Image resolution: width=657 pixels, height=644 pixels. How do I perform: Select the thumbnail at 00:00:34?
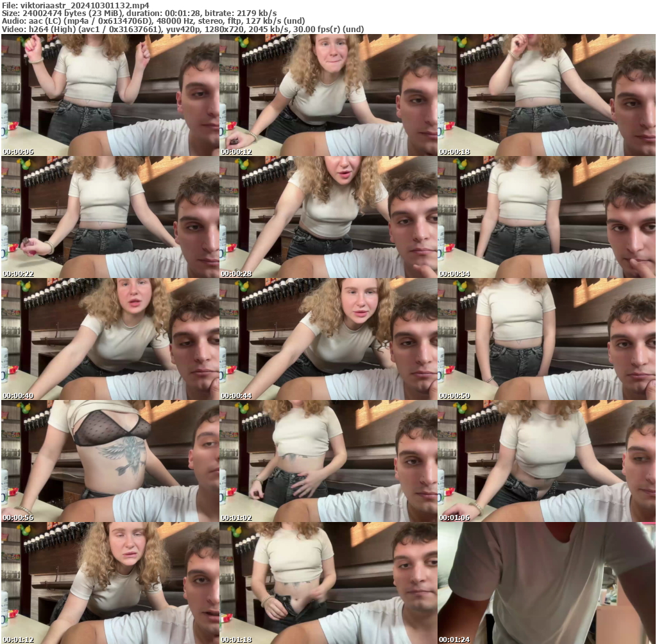547,217
